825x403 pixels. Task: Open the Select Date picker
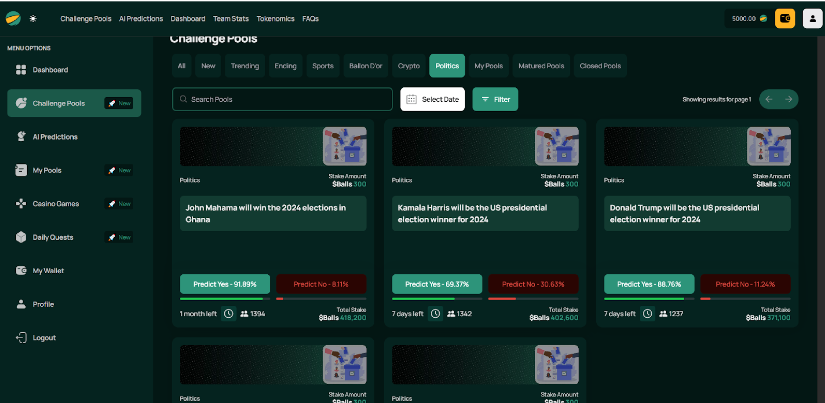432,99
